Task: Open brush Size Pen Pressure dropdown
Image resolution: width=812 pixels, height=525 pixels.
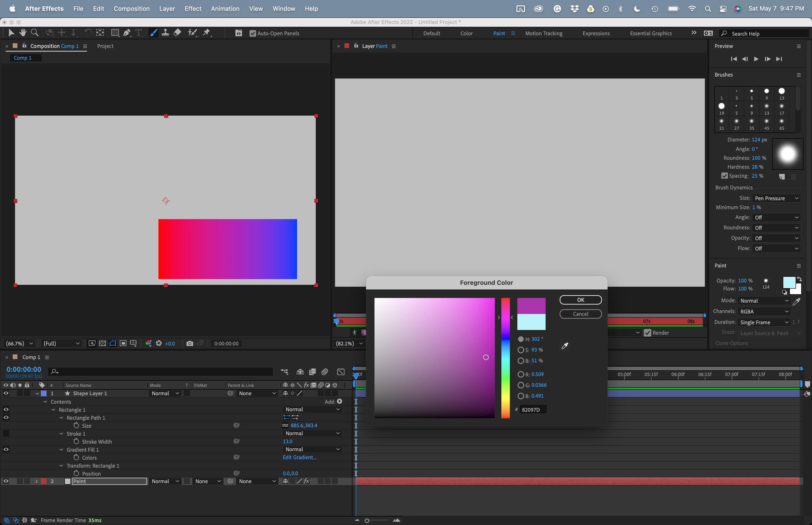Action: (776, 198)
